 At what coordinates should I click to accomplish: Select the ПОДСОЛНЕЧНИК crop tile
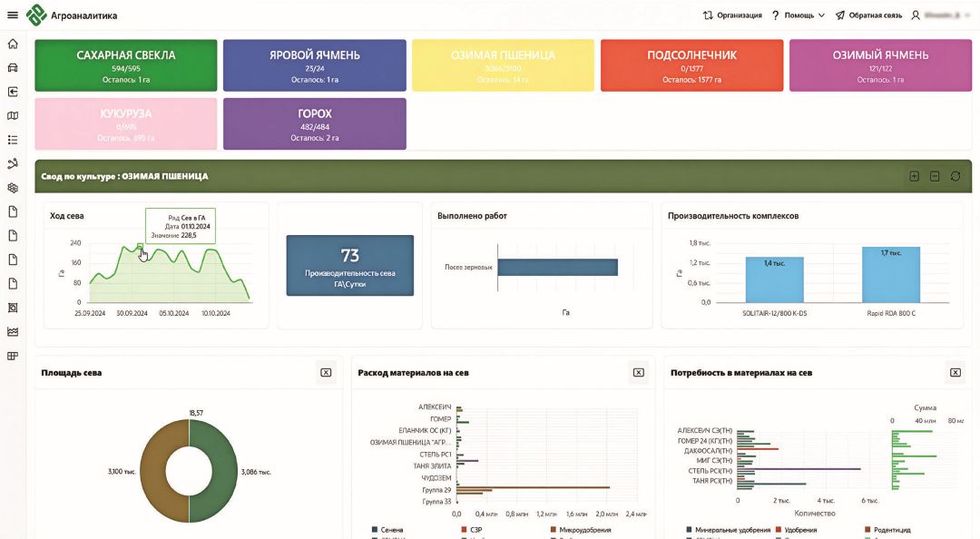coord(691,65)
